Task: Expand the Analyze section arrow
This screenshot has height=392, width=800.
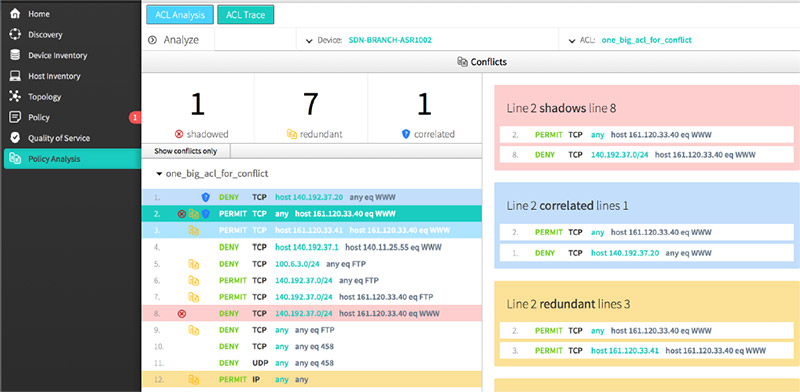Action: point(152,40)
